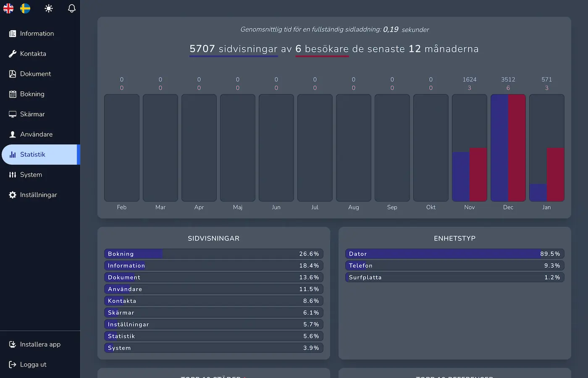
Task: Select the Dec bar in chart
Action: point(508,148)
